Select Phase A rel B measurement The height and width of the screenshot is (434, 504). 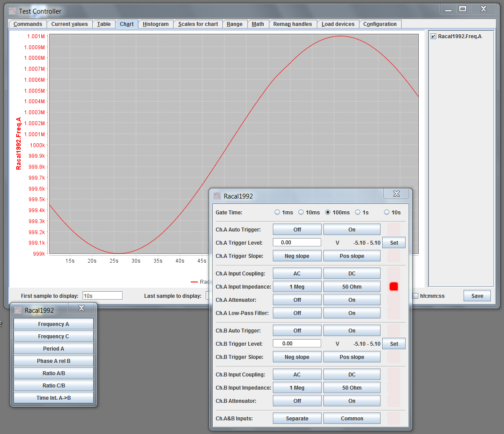53,361
